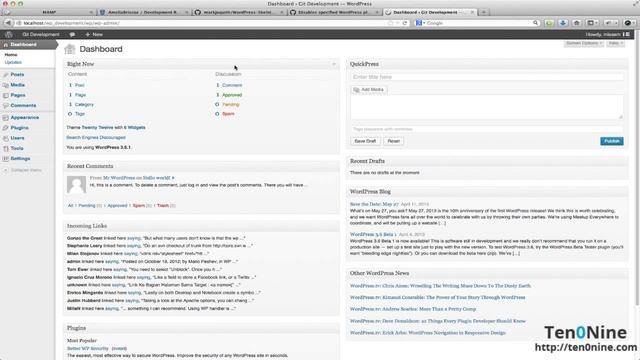Click the Users icon in sidebar

(x=6, y=138)
